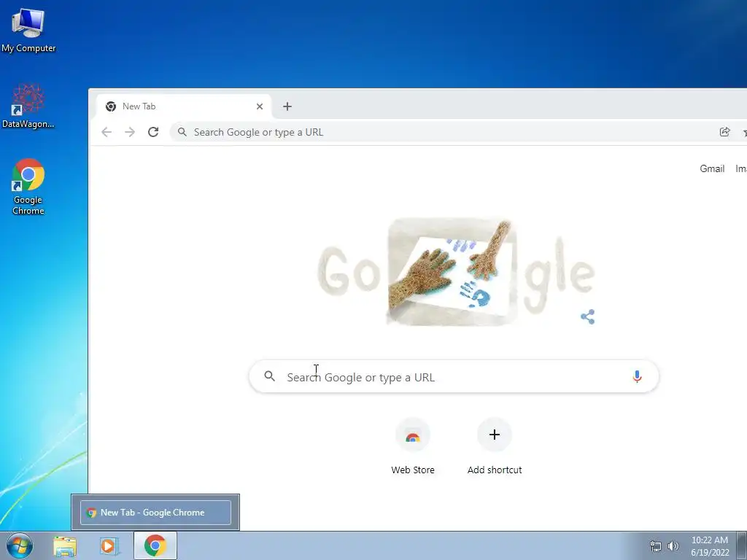Add a new shortcut tile
The width and height of the screenshot is (747, 560).
495,447
